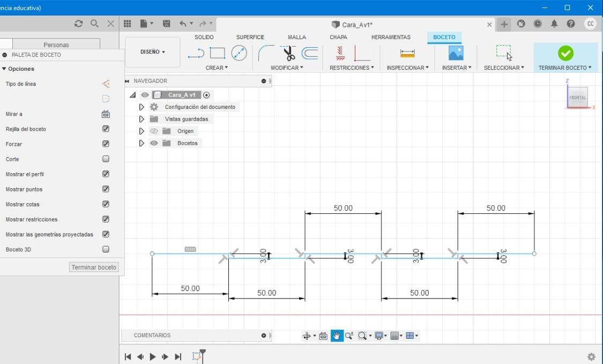Viewport: 603px width, 364px height.
Task: Switch to the MALLA tab
Action: (x=297, y=38)
